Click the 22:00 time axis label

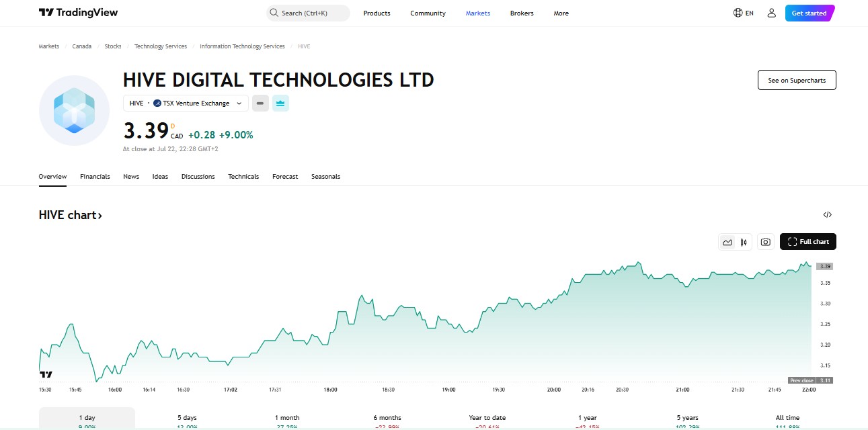point(808,390)
